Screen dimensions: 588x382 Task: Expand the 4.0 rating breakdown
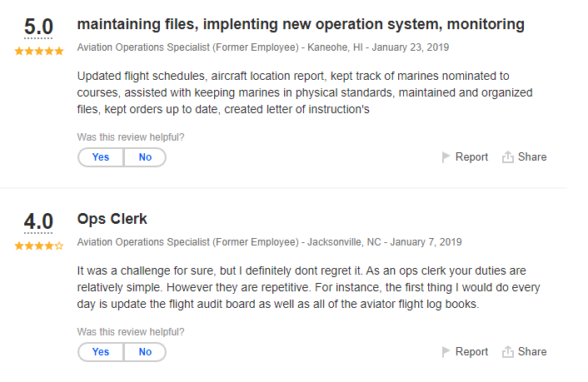click(38, 222)
